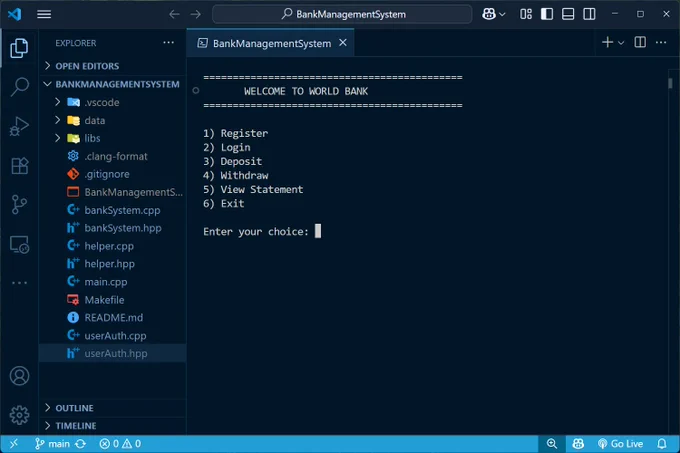Toggle the secondary side bar
680x453 pixels.
point(589,14)
